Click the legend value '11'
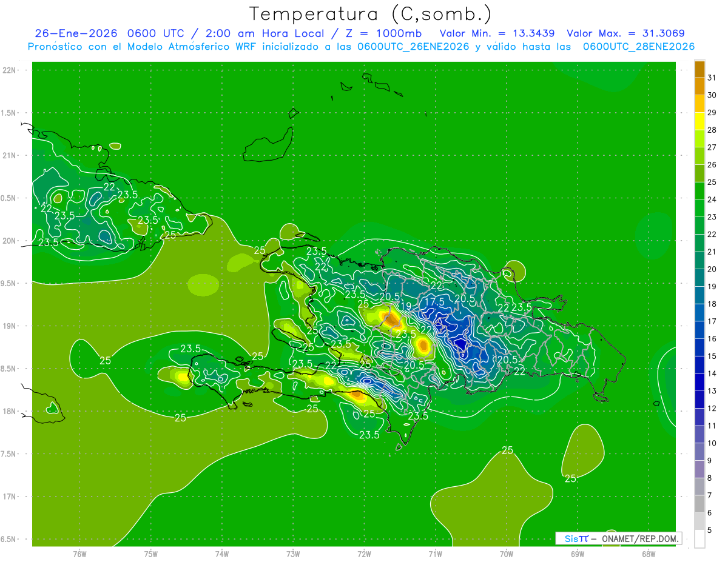Image resolution: width=728 pixels, height=562 pixels. click(712, 426)
